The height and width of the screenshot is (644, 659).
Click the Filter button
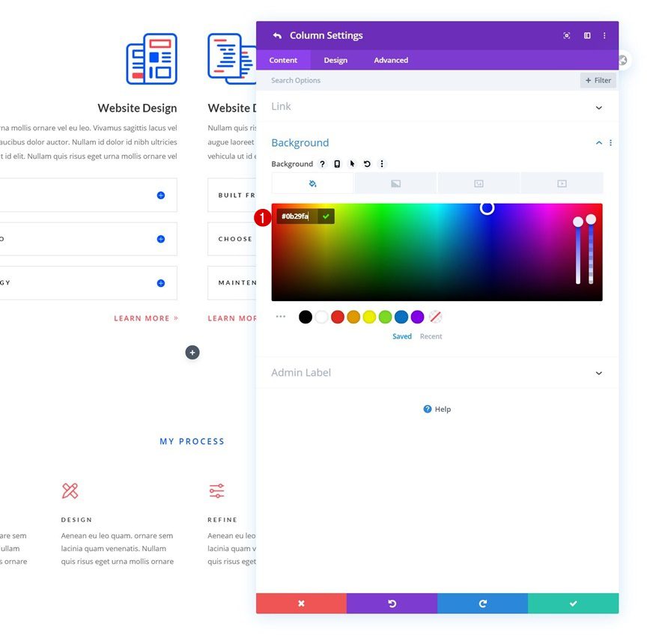click(598, 80)
